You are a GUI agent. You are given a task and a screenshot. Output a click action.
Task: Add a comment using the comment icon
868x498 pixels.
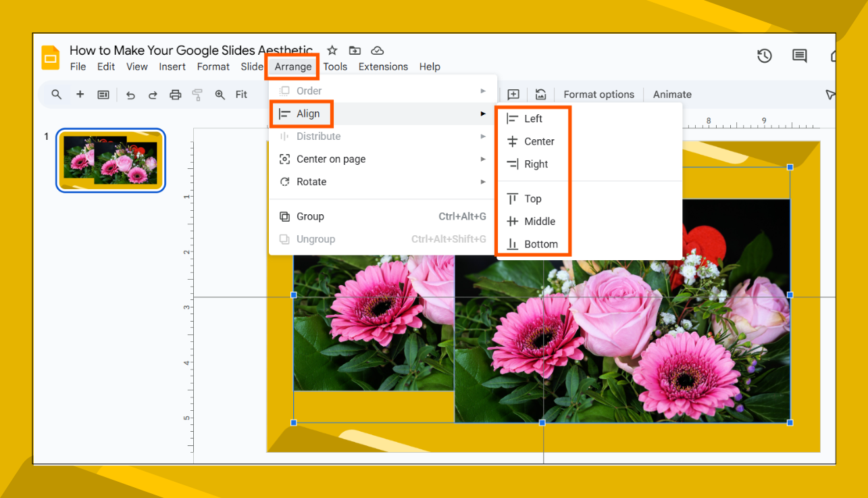[x=513, y=95]
